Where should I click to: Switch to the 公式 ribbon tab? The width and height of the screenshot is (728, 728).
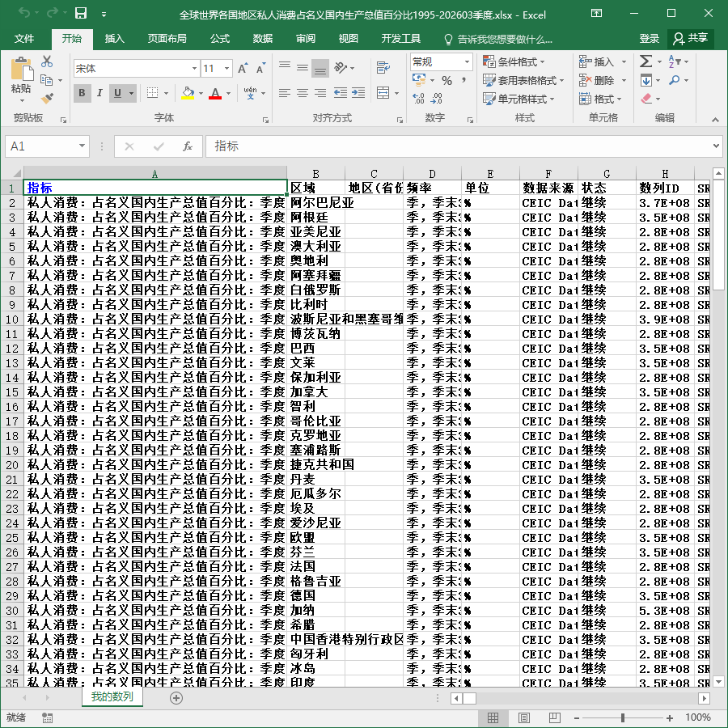(219, 39)
